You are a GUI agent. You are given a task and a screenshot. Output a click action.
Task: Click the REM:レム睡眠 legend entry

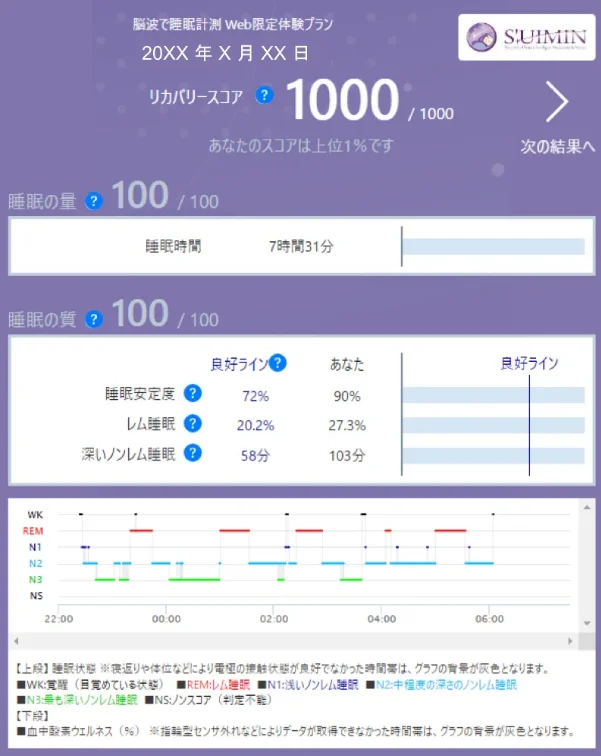(x=214, y=685)
